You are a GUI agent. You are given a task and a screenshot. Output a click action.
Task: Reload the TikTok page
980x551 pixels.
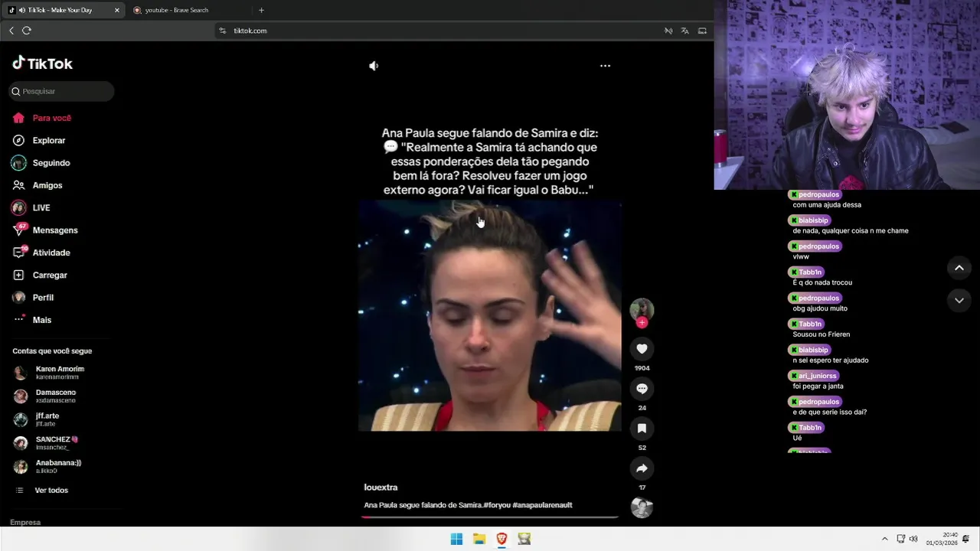click(27, 31)
